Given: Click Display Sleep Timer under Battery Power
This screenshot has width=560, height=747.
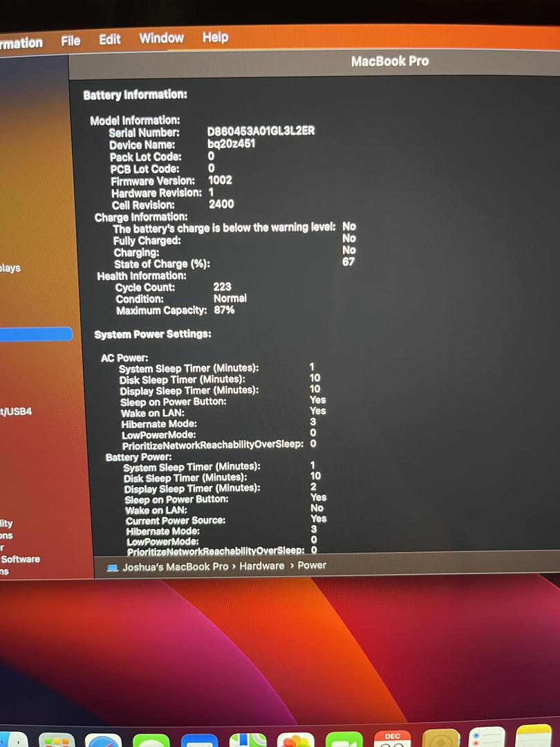Looking at the screenshot, I should (192, 488).
